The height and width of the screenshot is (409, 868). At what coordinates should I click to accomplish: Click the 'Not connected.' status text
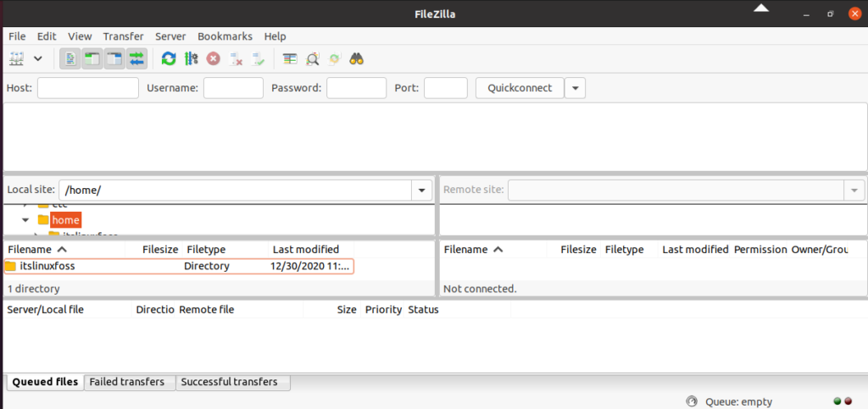click(480, 289)
